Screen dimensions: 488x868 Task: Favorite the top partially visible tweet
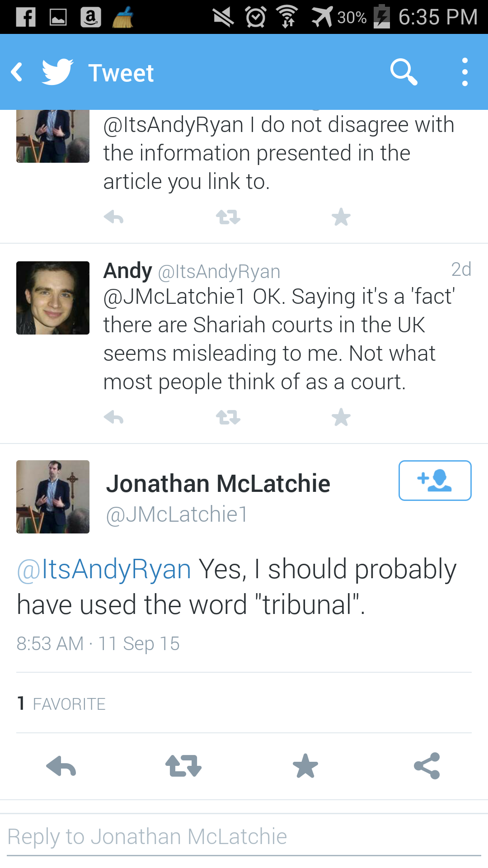point(341,217)
